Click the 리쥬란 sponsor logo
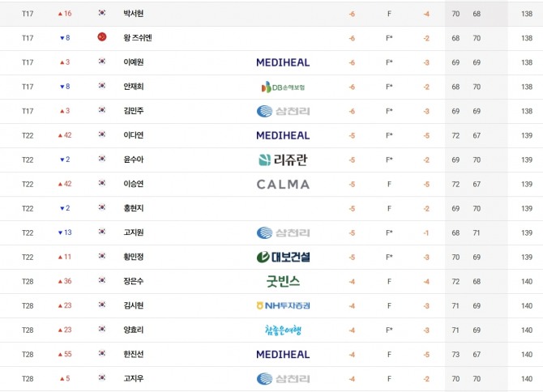 tap(283, 160)
